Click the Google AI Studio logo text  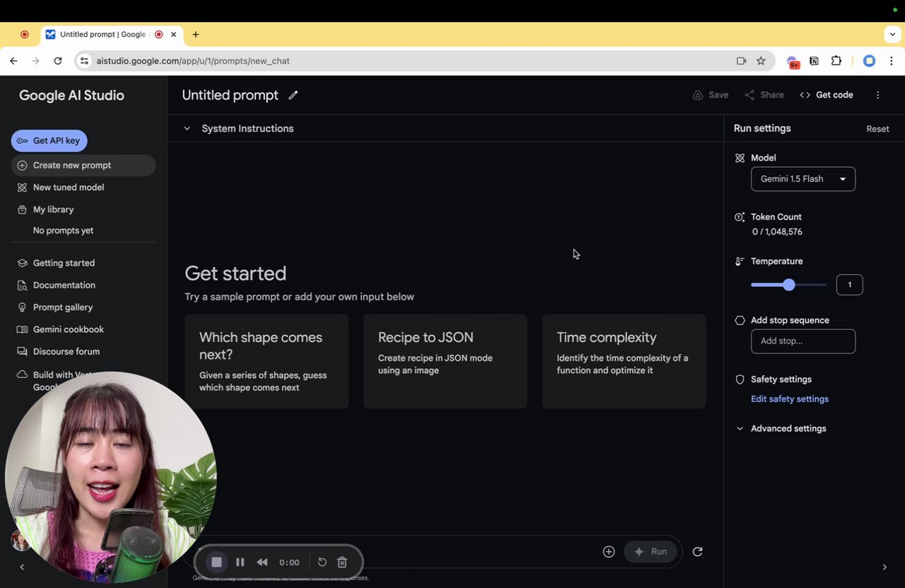pos(71,95)
